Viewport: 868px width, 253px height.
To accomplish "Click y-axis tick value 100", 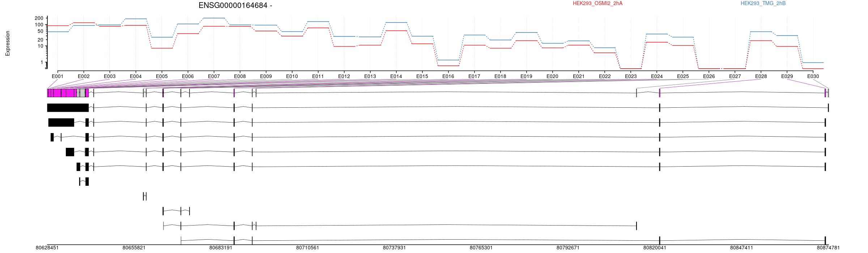I will pyautogui.click(x=39, y=25).
